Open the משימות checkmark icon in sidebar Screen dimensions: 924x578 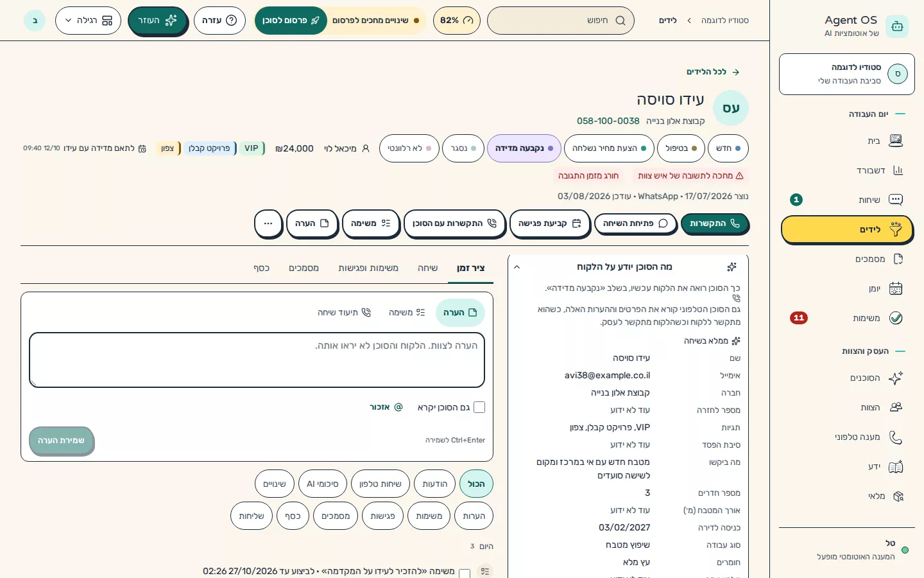tap(896, 318)
